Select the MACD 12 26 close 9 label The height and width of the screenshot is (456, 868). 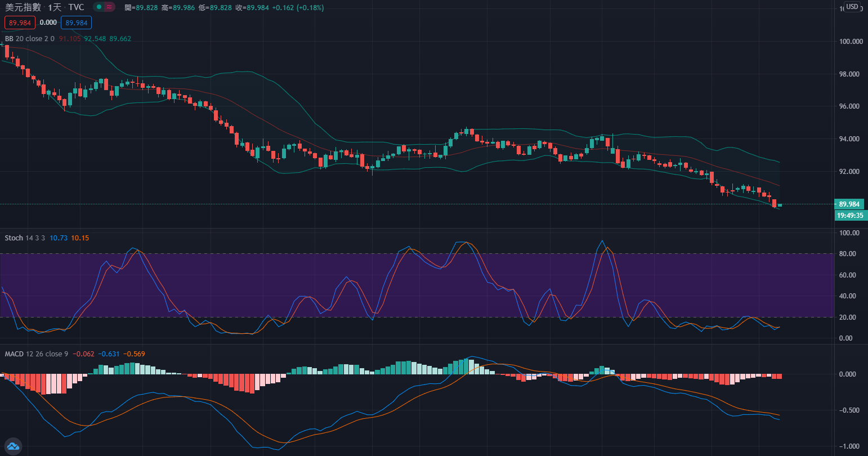click(x=36, y=354)
